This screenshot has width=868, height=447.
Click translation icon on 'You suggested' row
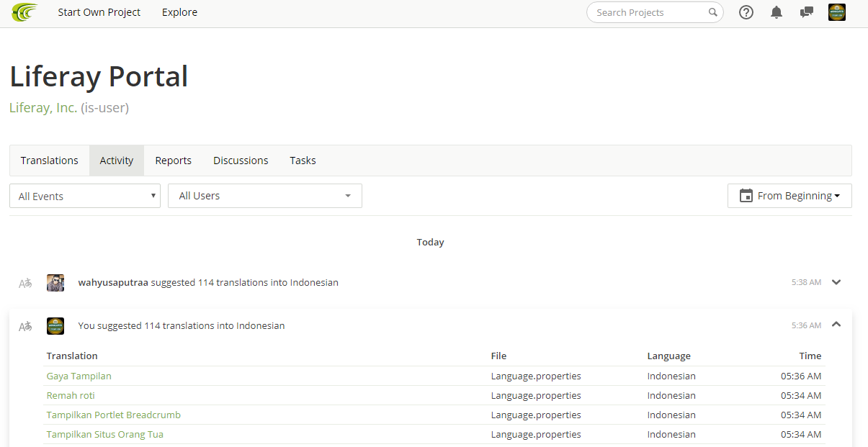(25, 326)
